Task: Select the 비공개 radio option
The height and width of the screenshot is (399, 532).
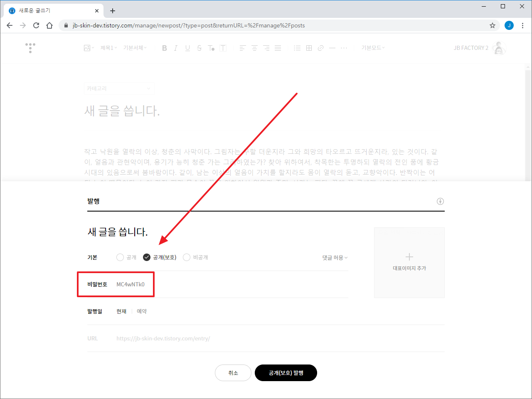Action: (x=195, y=257)
